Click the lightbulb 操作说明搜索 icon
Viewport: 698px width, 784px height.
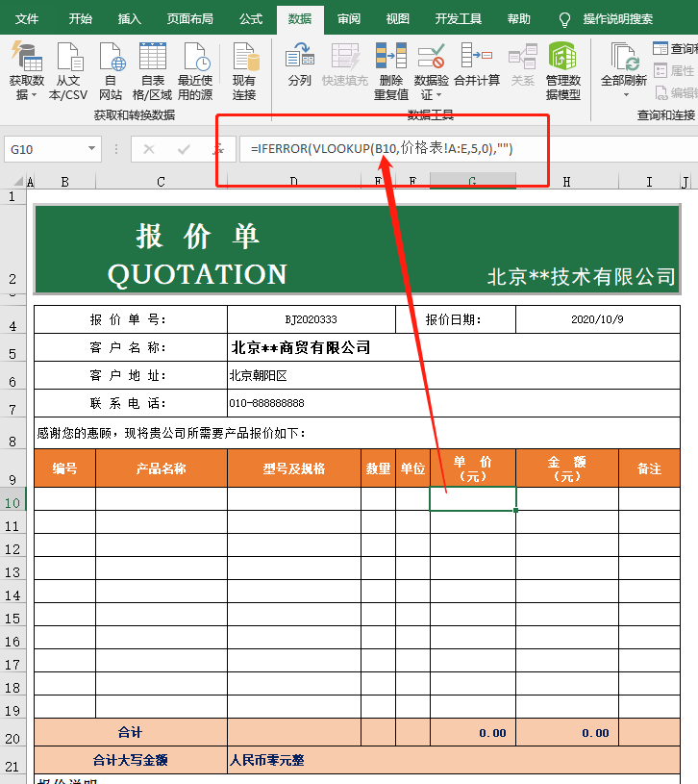(x=564, y=19)
